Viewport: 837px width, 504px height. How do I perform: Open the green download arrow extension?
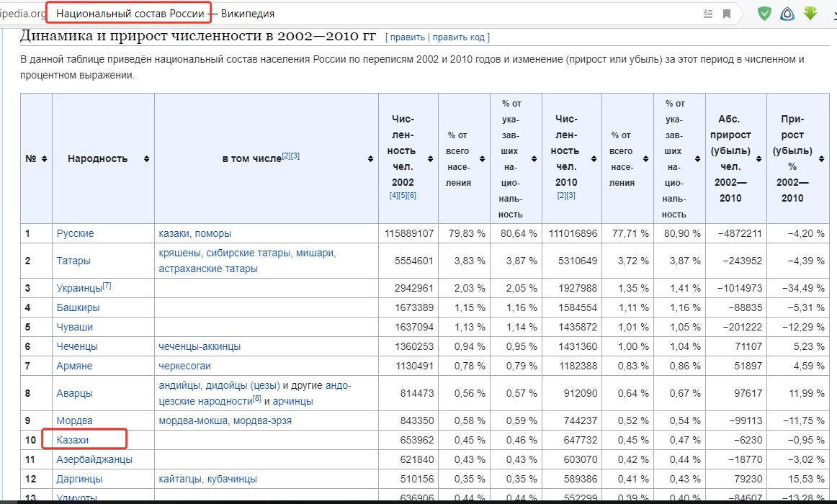[x=810, y=14]
